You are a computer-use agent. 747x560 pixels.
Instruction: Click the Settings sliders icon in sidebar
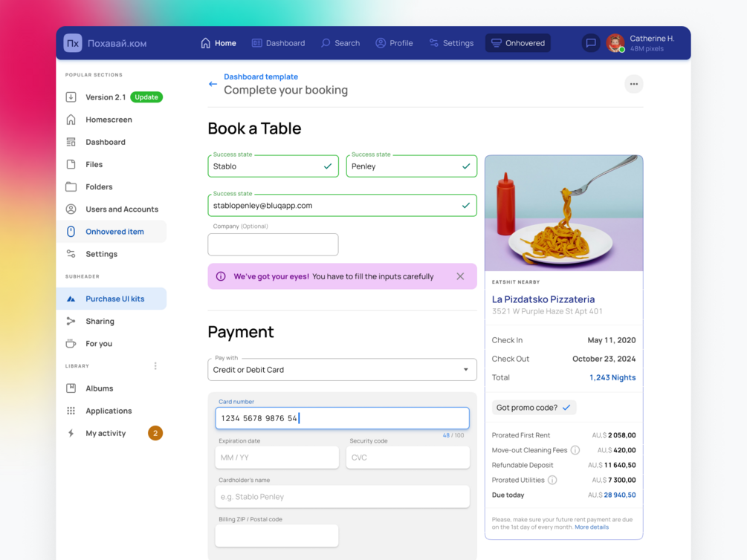71,254
